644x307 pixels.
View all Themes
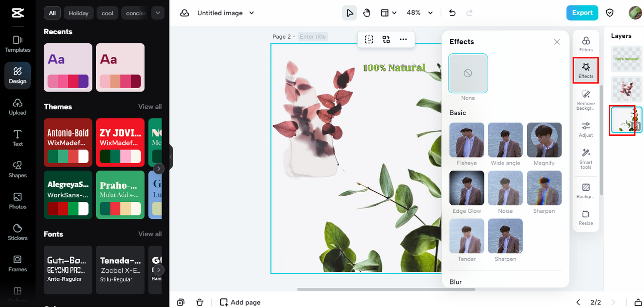pos(150,106)
